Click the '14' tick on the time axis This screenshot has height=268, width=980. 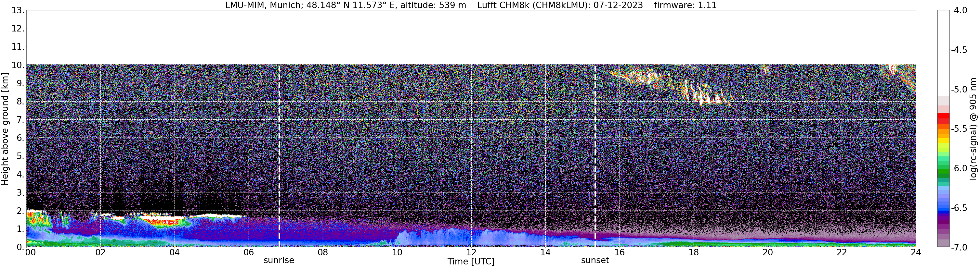(545, 253)
